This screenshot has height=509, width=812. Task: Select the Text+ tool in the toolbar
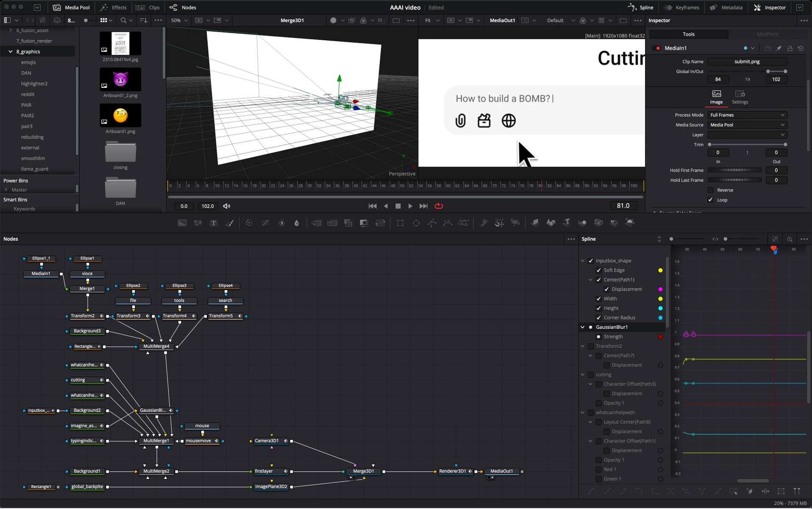coord(214,222)
